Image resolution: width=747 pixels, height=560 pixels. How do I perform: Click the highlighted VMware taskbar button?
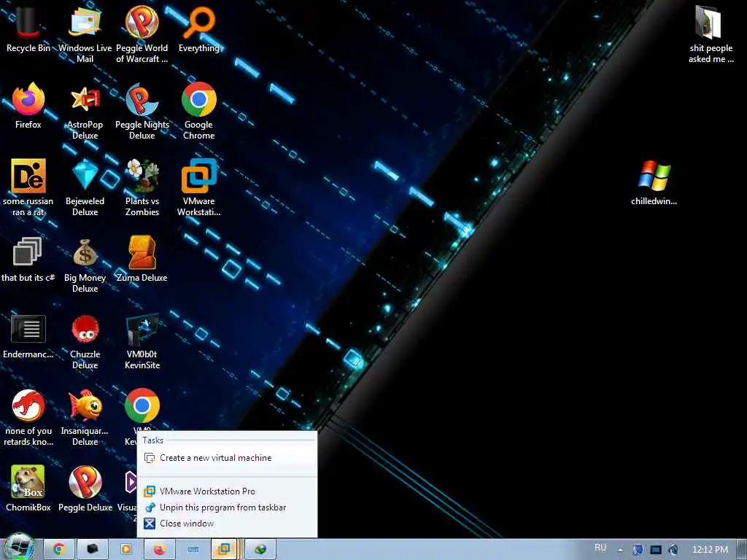click(x=225, y=550)
